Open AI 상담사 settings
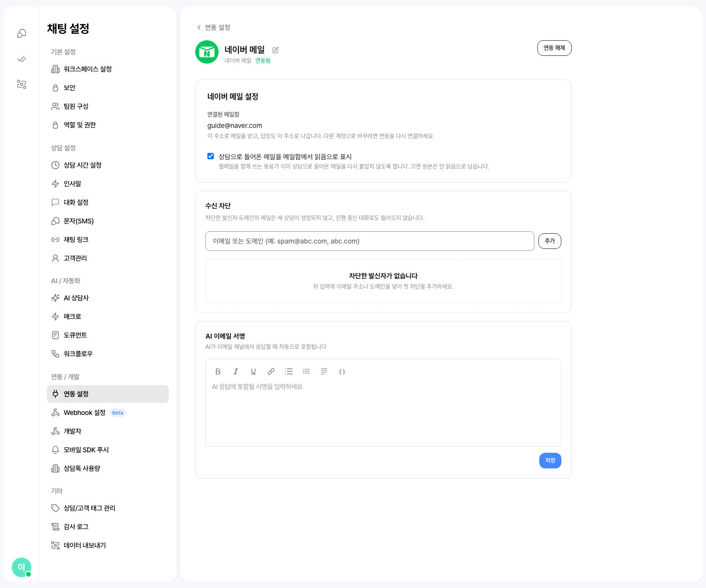This screenshot has height=588, width=706. point(108,298)
